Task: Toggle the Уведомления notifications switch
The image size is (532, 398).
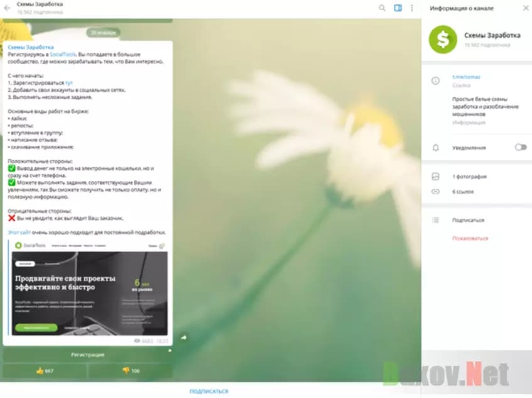Action: pos(520,147)
